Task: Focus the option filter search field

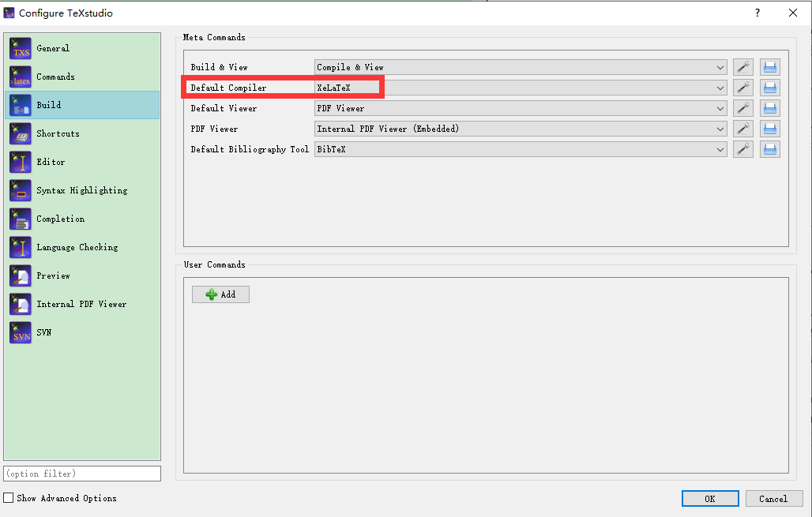Action: (x=82, y=474)
